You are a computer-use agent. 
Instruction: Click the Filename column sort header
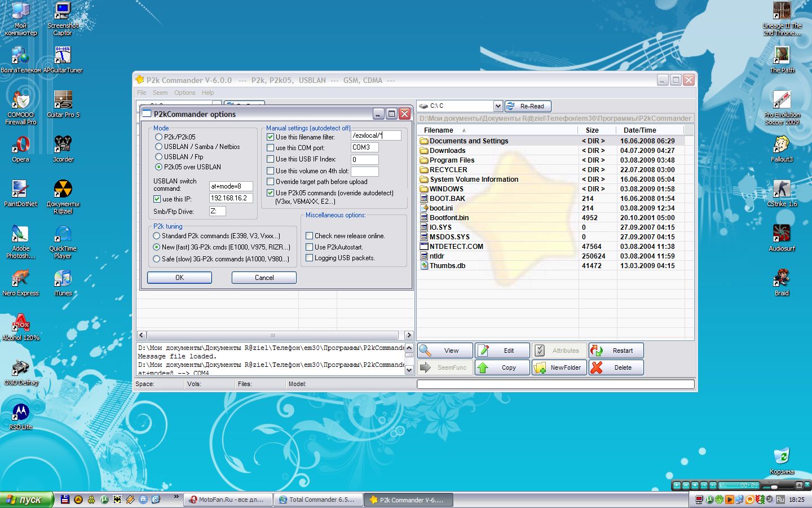[x=498, y=130]
